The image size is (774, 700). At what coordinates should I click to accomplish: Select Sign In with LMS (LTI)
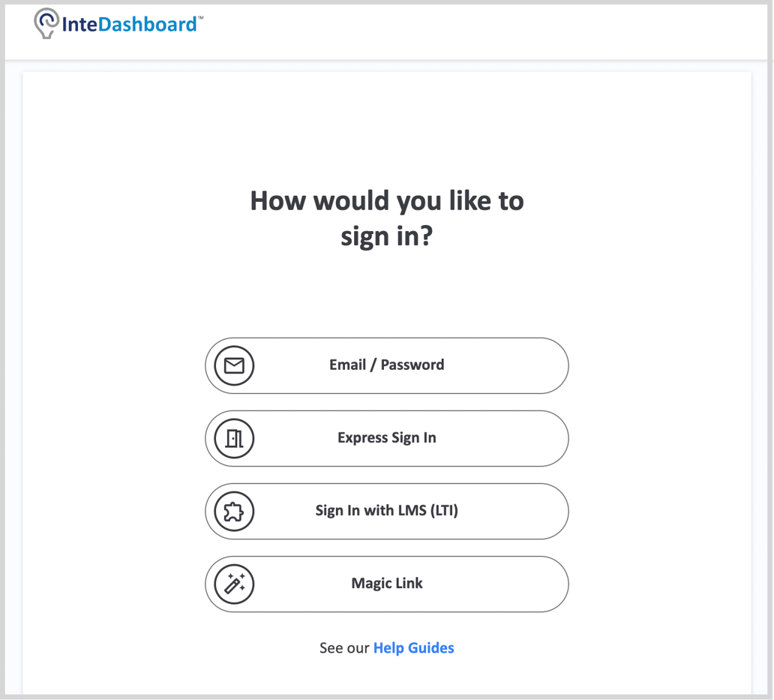tap(387, 511)
